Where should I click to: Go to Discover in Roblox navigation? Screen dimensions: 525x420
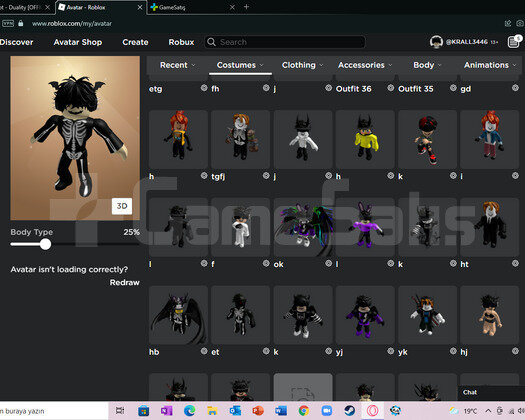coord(16,42)
